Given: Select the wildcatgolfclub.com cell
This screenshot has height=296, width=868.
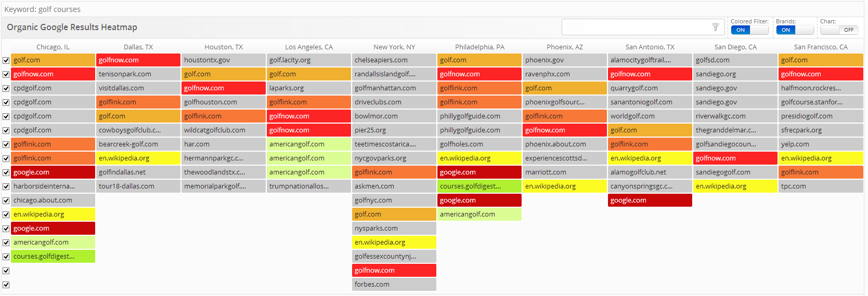Looking at the screenshot, I should click(224, 130).
